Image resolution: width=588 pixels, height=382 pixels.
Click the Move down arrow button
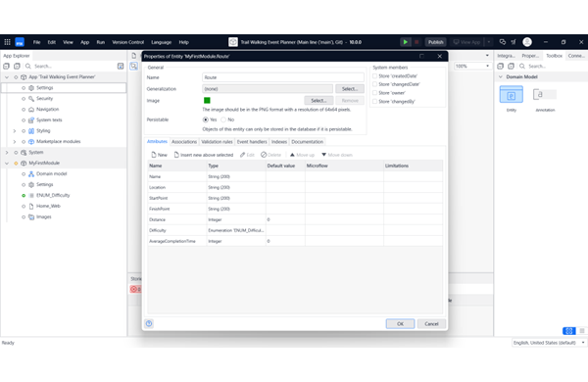coord(337,155)
